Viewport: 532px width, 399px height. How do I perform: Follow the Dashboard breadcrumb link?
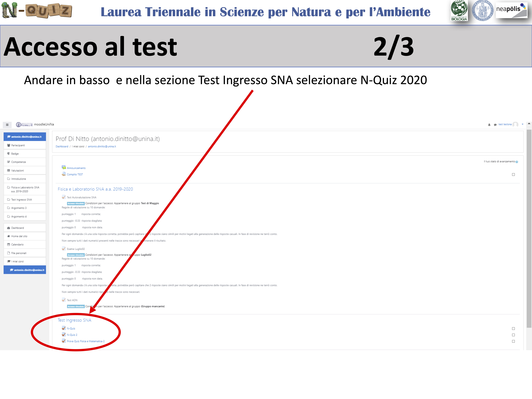click(x=62, y=146)
